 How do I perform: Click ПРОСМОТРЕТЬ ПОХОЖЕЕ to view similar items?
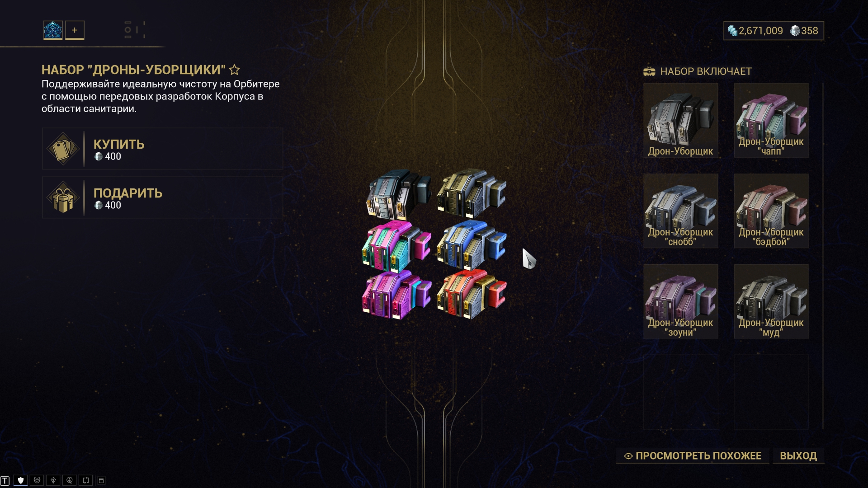tap(693, 456)
